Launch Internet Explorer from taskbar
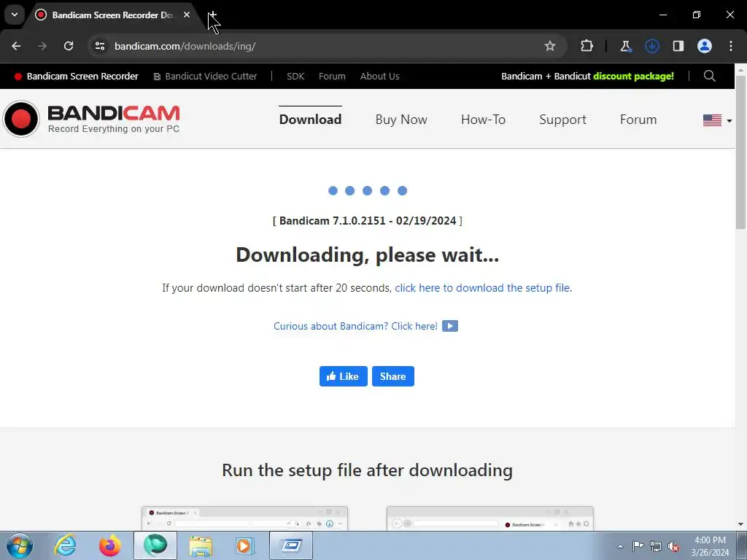 (x=65, y=545)
